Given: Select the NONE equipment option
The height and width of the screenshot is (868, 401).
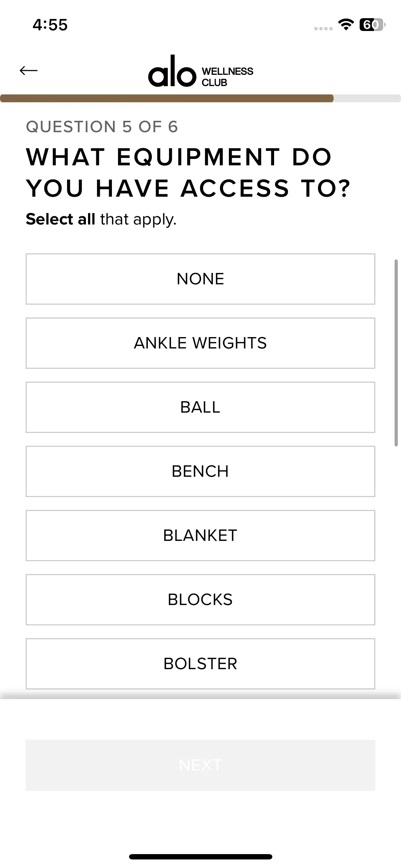Looking at the screenshot, I should 200,279.
